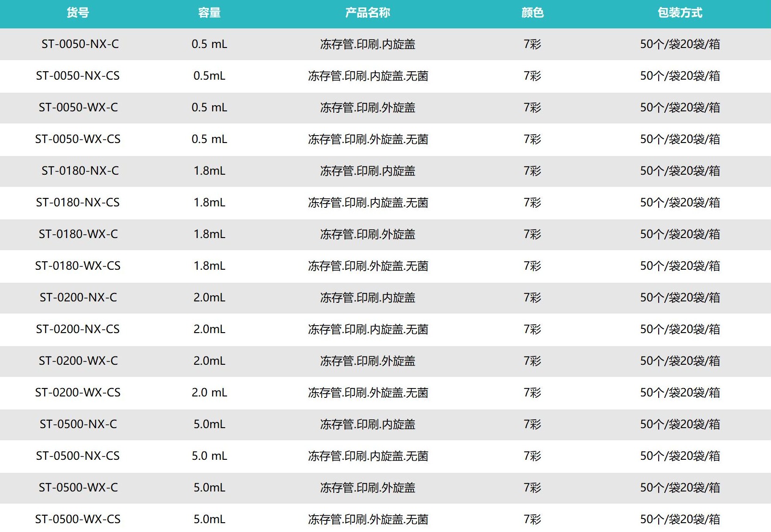Select product code ST-0050-NX-CS

78,76
